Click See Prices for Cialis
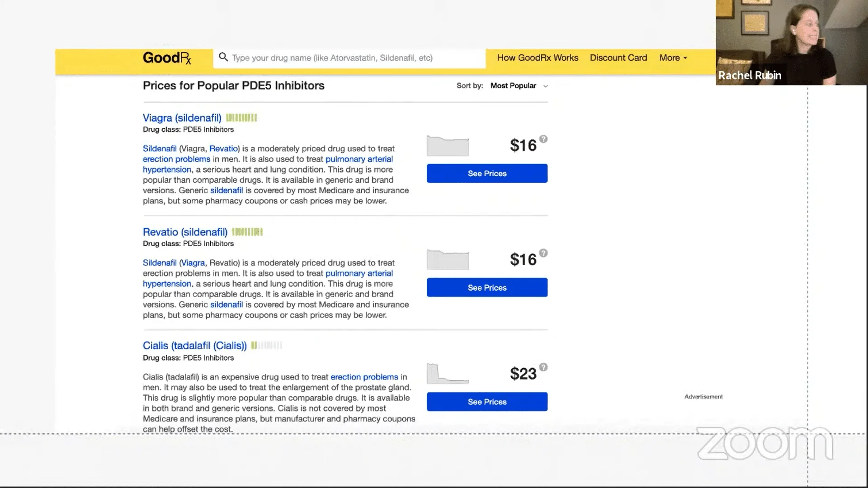This screenshot has height=488, width=868. 487,402
